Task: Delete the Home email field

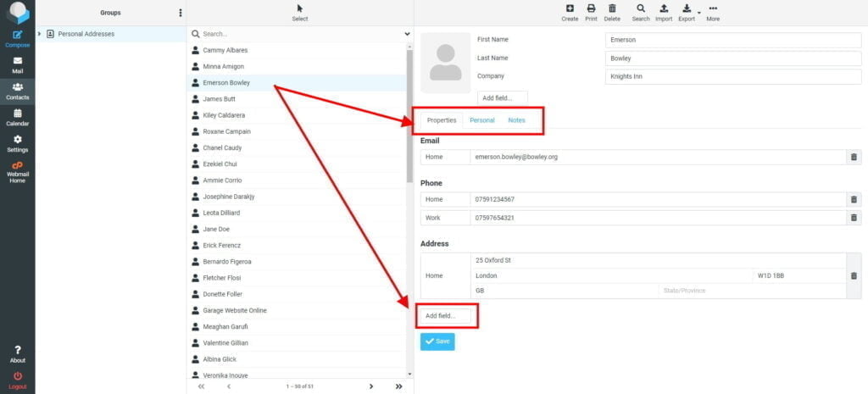Action: click(x=854, y=157)
